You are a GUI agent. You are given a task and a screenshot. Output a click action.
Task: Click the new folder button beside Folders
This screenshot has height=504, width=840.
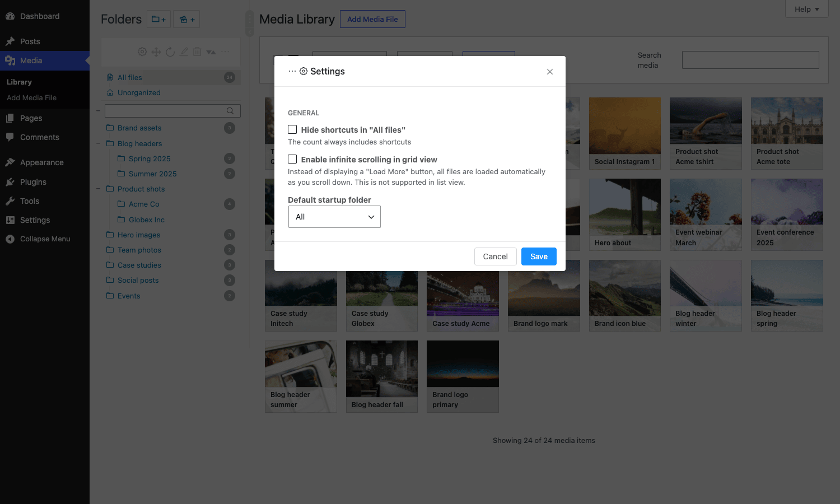(159, 19)
